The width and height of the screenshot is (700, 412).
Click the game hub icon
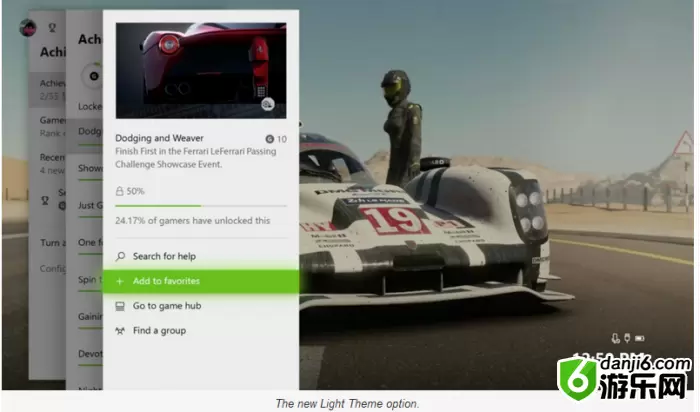coord(120,306)
